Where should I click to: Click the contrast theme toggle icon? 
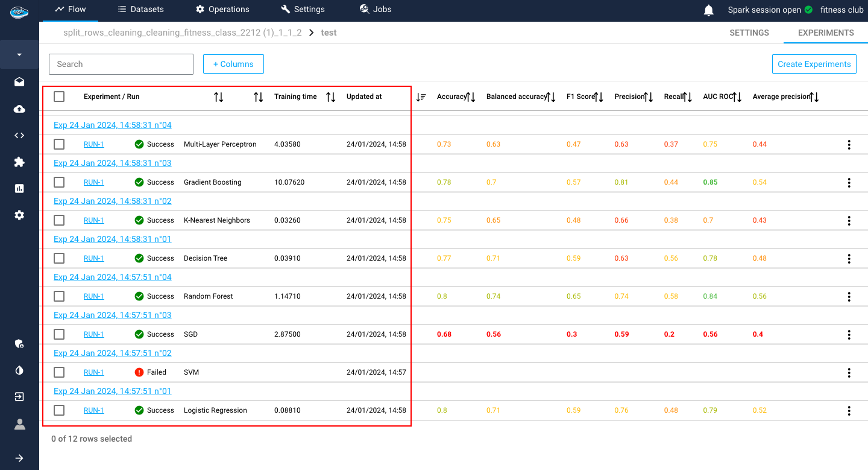(19, 370)
